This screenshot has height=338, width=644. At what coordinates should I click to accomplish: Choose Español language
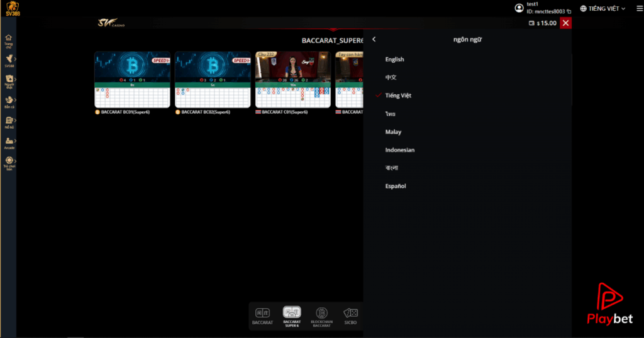(x=396, y=186)
